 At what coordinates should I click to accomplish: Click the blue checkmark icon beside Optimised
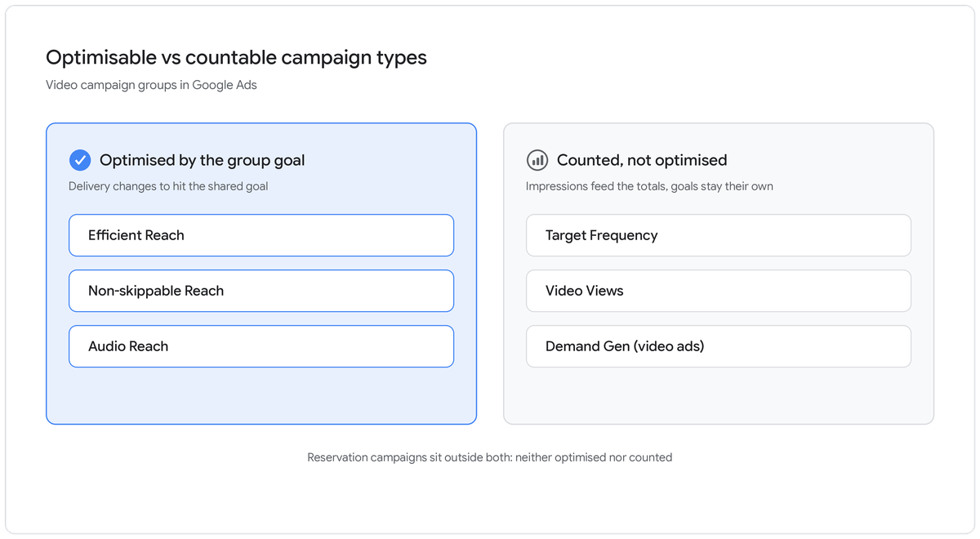(80, 160)
